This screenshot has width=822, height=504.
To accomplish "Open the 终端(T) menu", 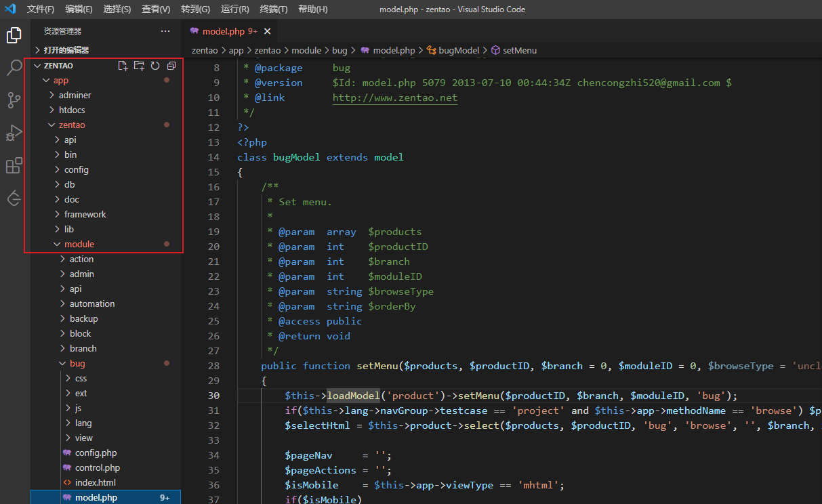I will tap(274, 9).
